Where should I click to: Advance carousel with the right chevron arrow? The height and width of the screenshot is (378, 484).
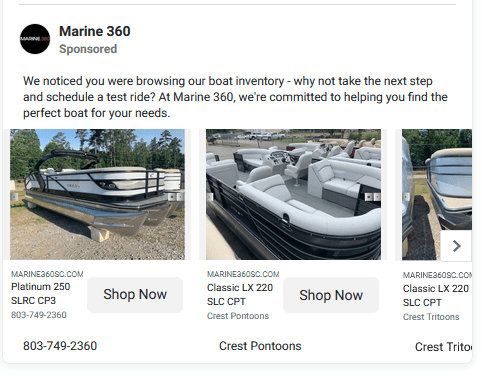pos(456,246)
